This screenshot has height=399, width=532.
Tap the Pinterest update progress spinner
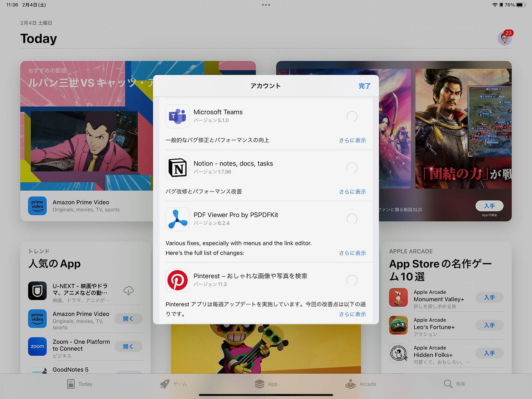352,280
